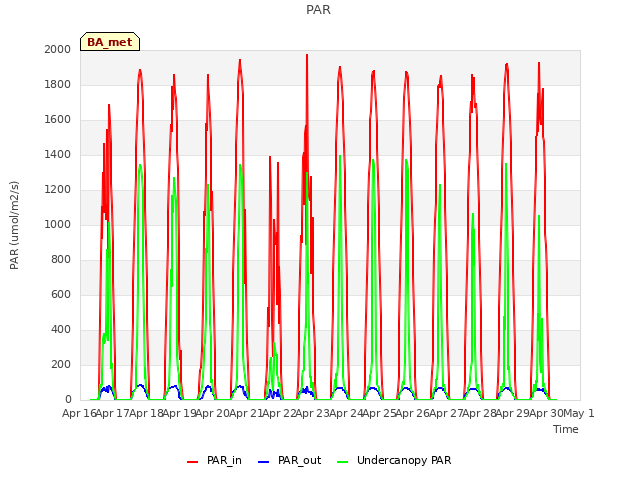This screenshot has width=640, height=480.
Task: Click the 1800 y-axis tick label
Action: coord(58,84)
